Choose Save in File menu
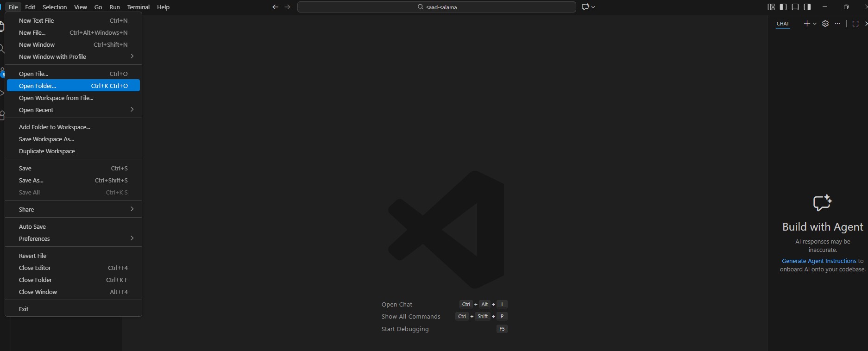The width and height of the screenshot is (868, 351). (x=73, y=168)
